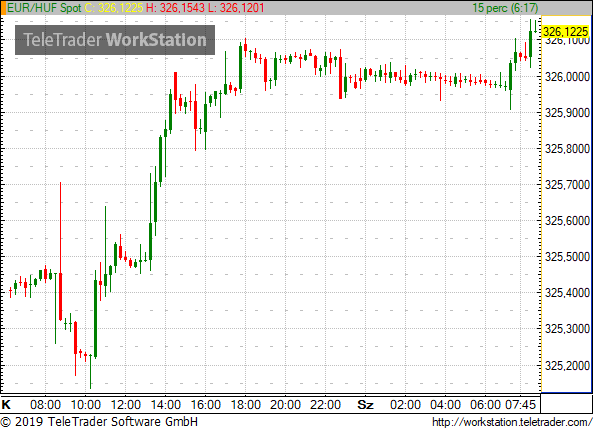Click the low value L: 326,1201
The height and width of the screenshot is (431, 593).
click(236, 8)
